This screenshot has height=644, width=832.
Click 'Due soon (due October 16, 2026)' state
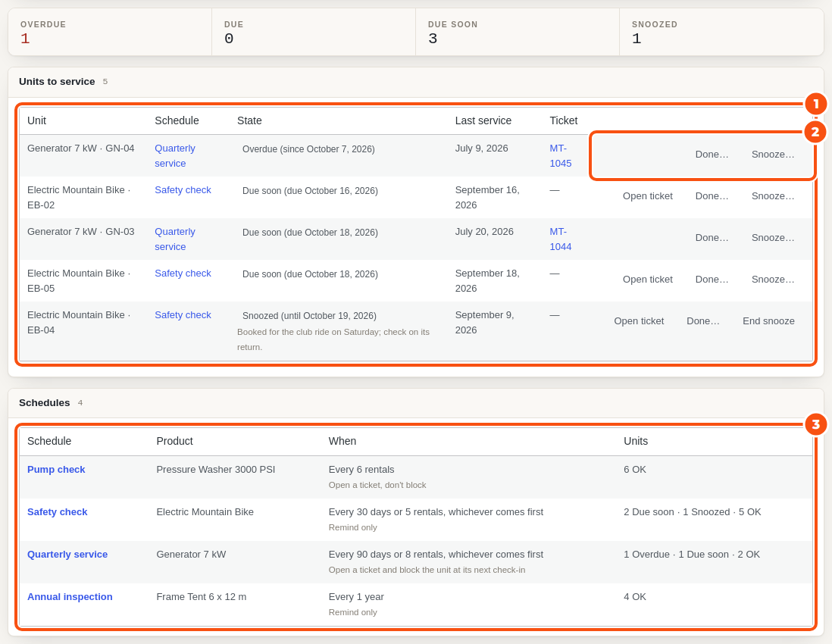[x=310, y=191]
